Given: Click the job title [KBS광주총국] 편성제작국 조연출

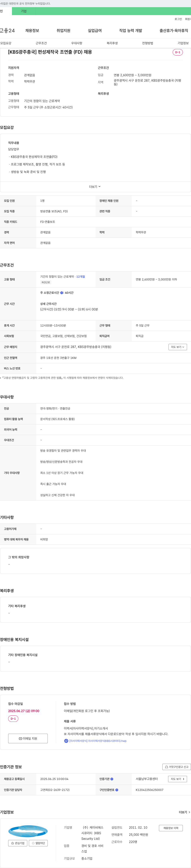Looking at the screenshot, I should [50, 52].
